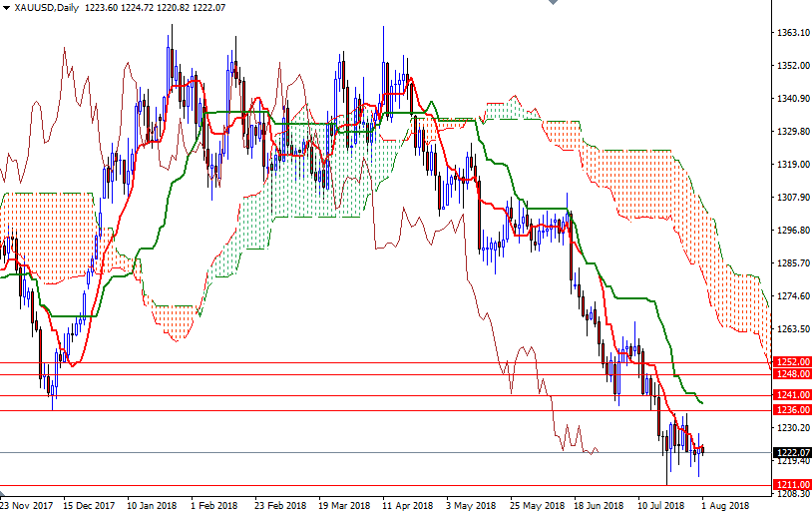Select the 1248.00 red price label
812x513 pixels.
[792, 374]
